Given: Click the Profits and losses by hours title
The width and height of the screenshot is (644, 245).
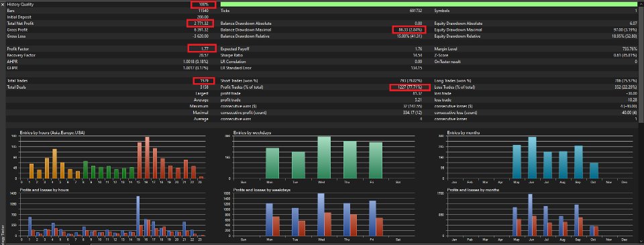Looking at the screenshot, I should click(44, 189).
